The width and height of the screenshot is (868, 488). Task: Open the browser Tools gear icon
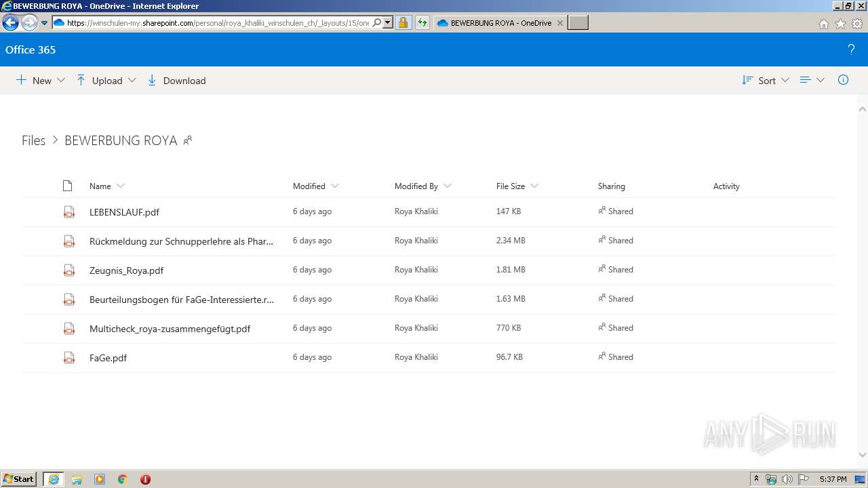[x=857, y=24]
